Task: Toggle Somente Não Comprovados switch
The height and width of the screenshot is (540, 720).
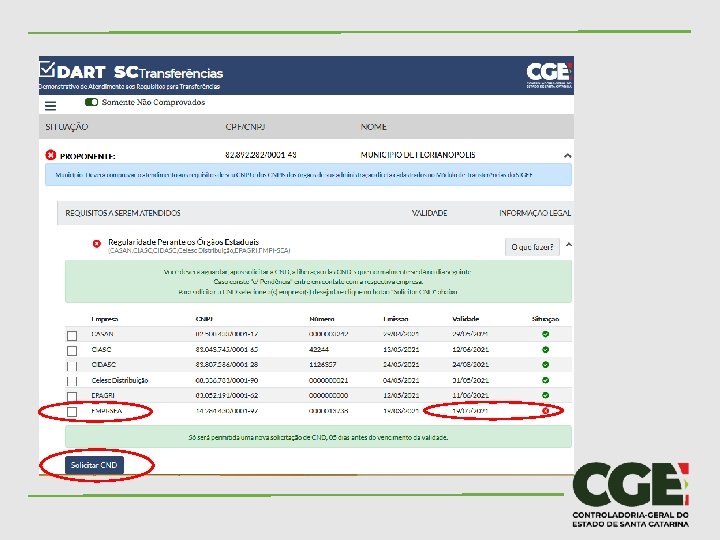Action: pos(91,102)
